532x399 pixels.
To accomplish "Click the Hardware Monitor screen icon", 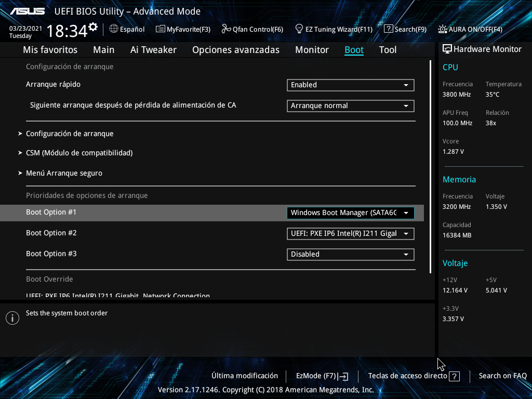I will tap(447, 49).
